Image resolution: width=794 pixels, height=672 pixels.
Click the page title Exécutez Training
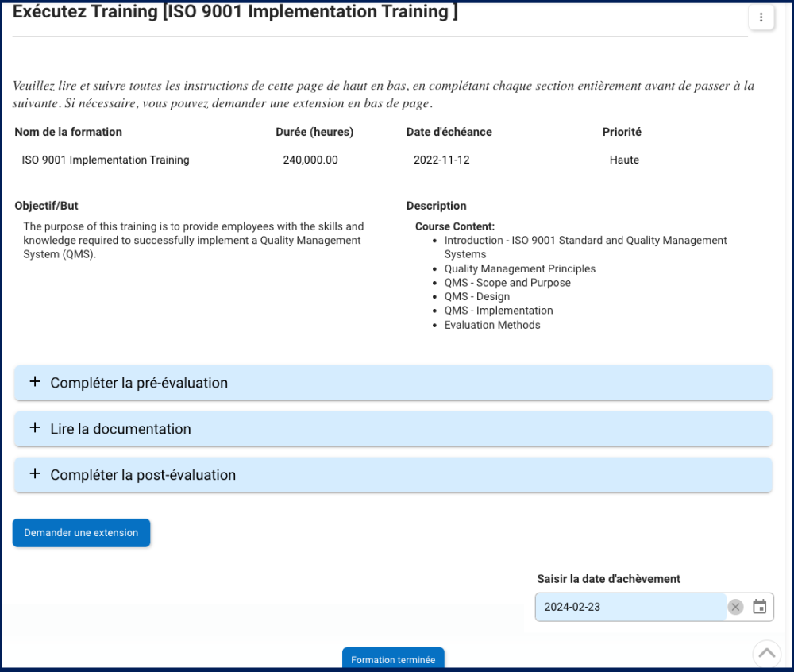pyautogui.click(x=234, y=12)
